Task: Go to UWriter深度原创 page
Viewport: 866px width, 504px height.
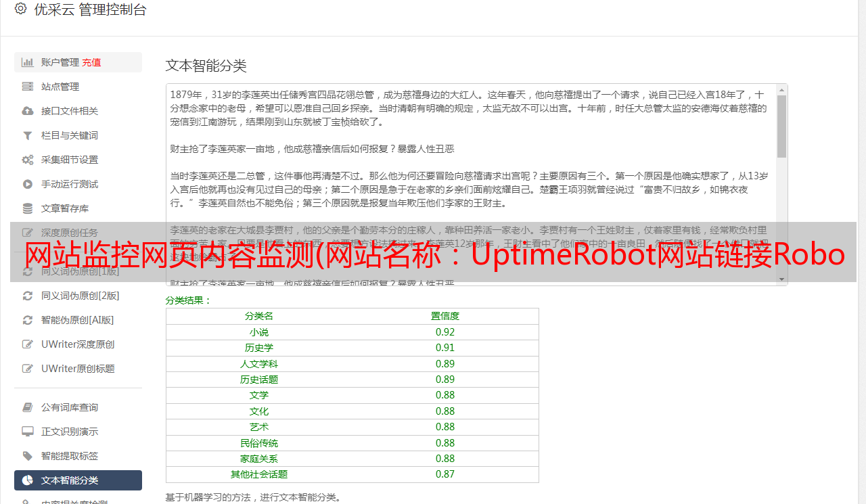Action: (78, 344)
